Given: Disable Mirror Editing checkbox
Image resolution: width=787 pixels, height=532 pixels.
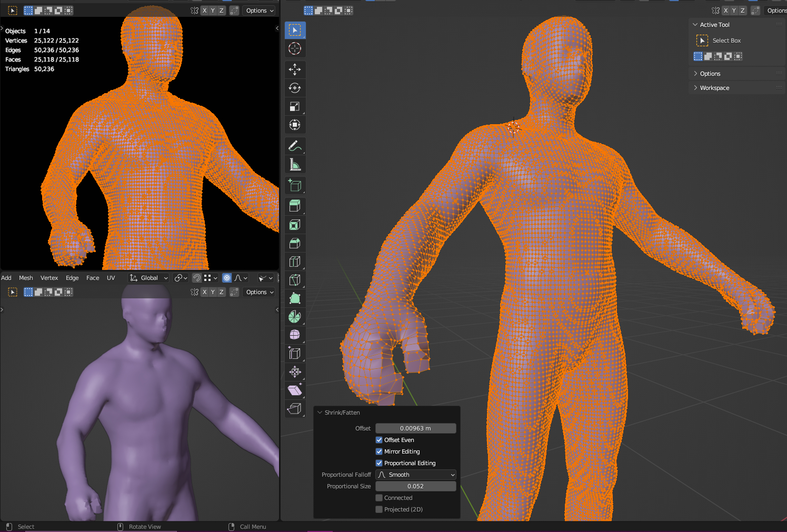Looking at the screenshot, I should (379, 451).
